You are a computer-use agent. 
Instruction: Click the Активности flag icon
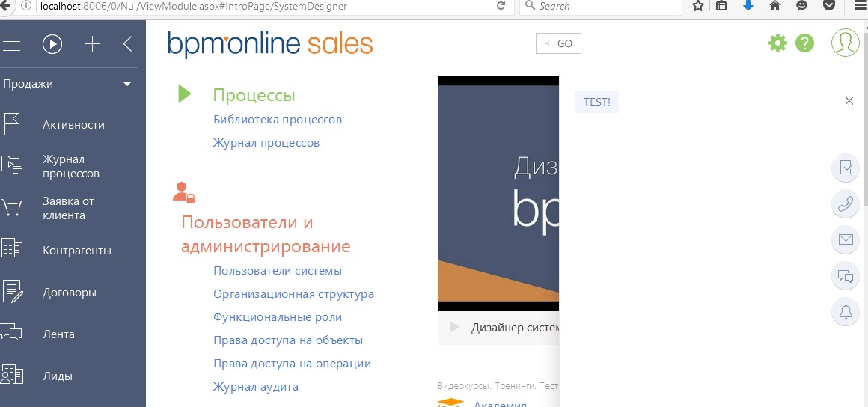pyautogui.click(x=12, y=124)
